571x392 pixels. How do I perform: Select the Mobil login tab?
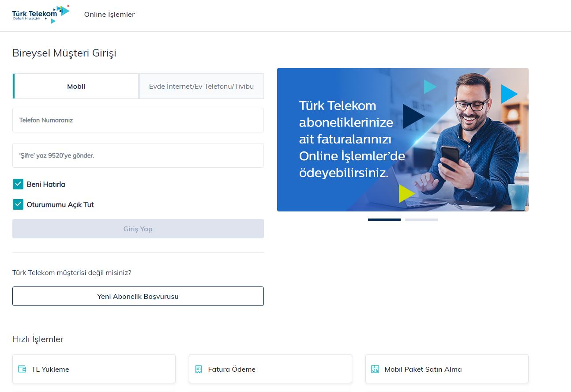click(76, 86)
